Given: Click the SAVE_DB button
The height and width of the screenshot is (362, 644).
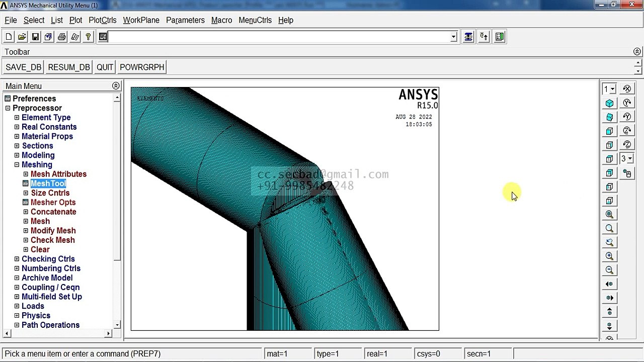Looking at the screenshot, I should [24, 67].
